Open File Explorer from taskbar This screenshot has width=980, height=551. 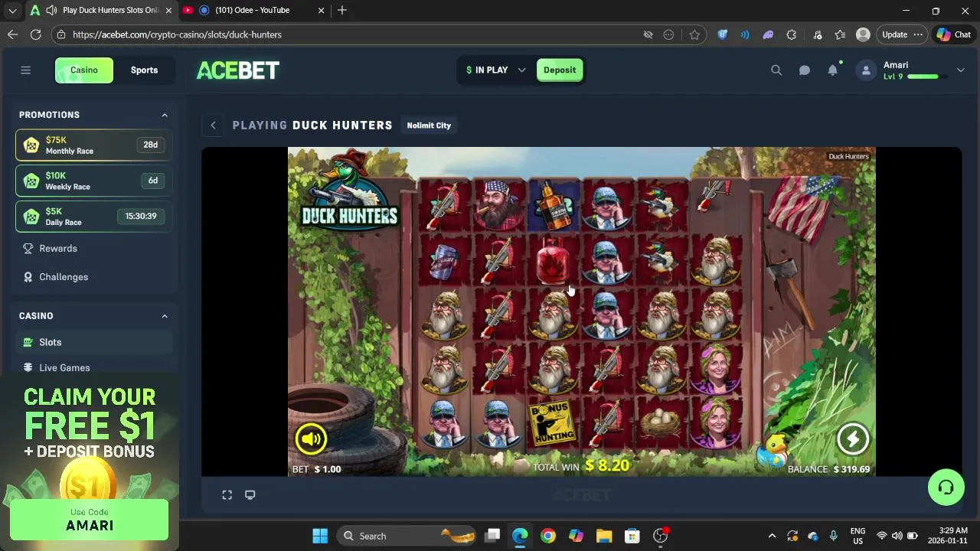coord(604,536)
